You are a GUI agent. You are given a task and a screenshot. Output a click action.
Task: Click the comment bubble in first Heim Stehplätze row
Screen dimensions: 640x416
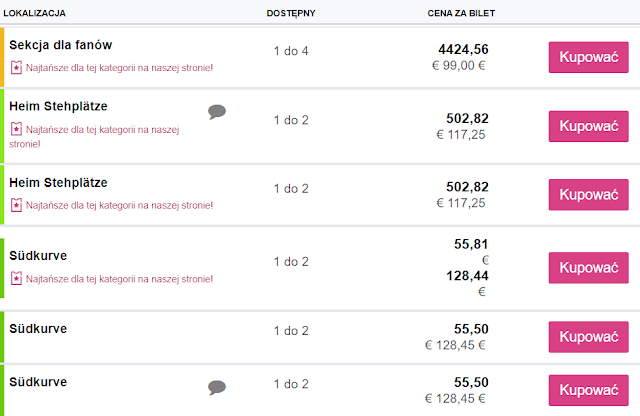coord(216,111)
